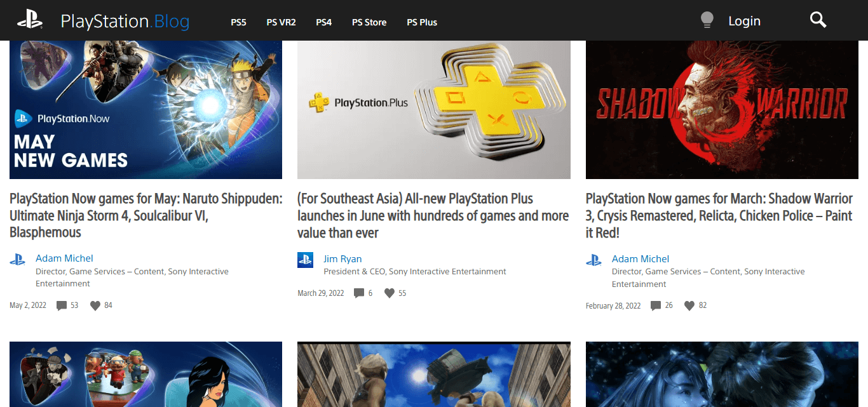Open the PS Plus menu item
Screen dimensions: 868x407
(x=422, y=22)
